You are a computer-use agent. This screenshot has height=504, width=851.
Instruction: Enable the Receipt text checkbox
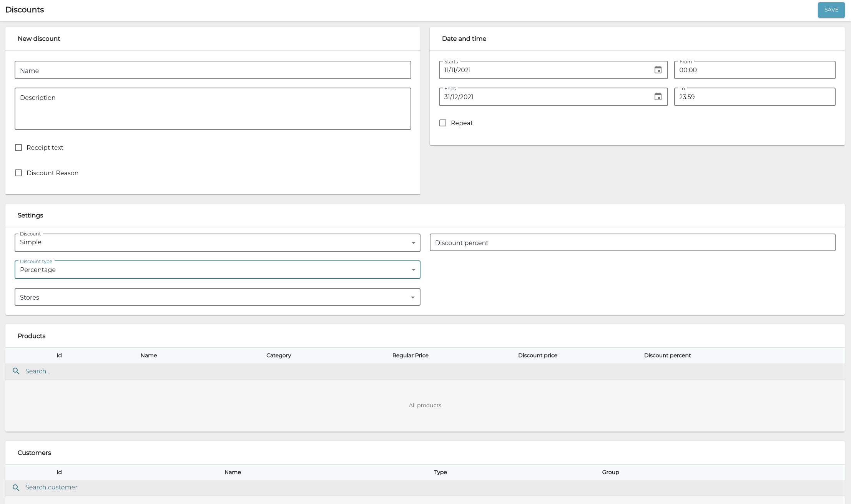point(18,148)
